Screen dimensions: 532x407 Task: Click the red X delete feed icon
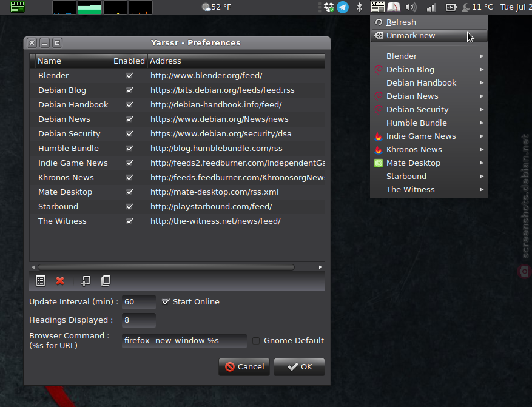click(x=60, y=281)
